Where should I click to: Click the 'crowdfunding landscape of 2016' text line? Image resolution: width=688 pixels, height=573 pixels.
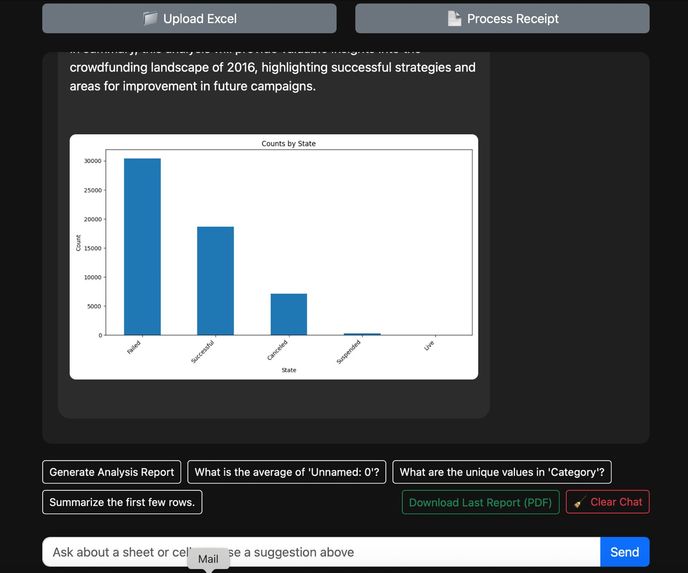point(272,67)
